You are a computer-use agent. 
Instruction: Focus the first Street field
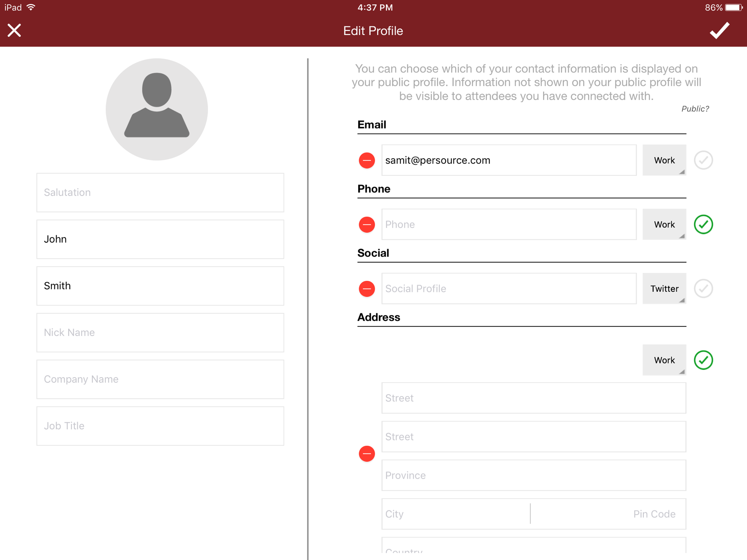533,398
